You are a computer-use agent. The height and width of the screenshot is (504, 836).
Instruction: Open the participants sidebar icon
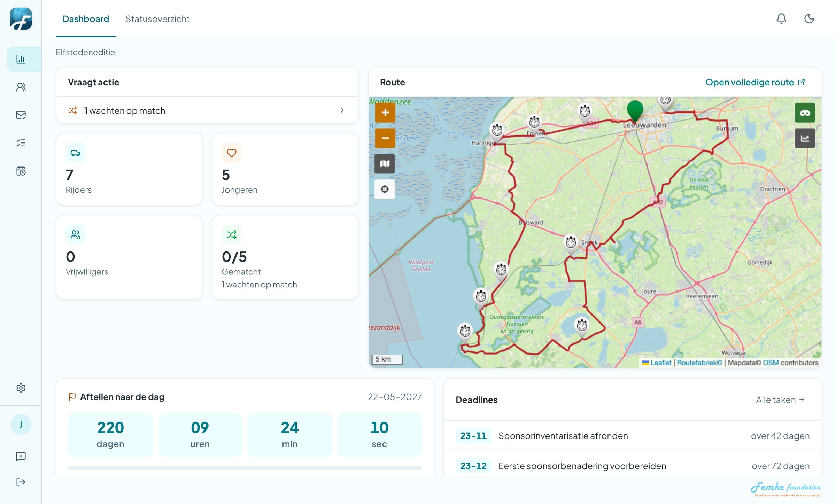pos(21,87)
